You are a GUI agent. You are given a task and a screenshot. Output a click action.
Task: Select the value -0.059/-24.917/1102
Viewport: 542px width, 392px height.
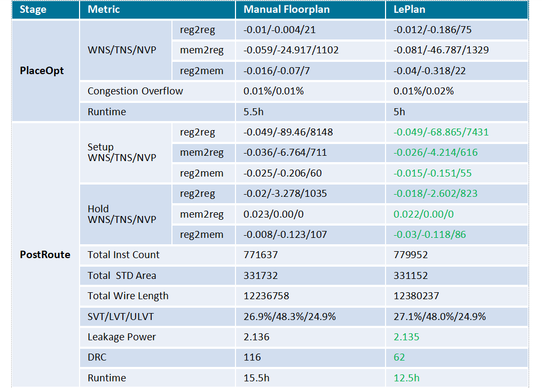pyautogui.click(x=291, y=50)
